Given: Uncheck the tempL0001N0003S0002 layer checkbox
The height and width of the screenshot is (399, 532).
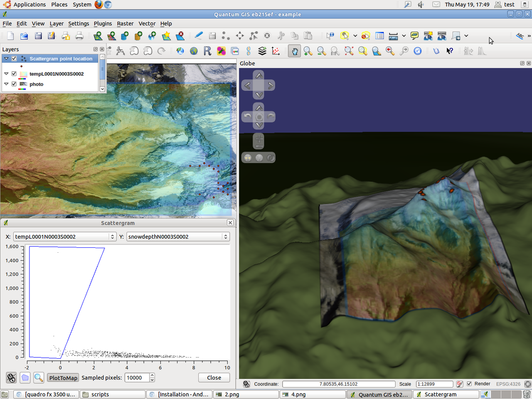Looking at the screenshot, I should coord(14,74).
